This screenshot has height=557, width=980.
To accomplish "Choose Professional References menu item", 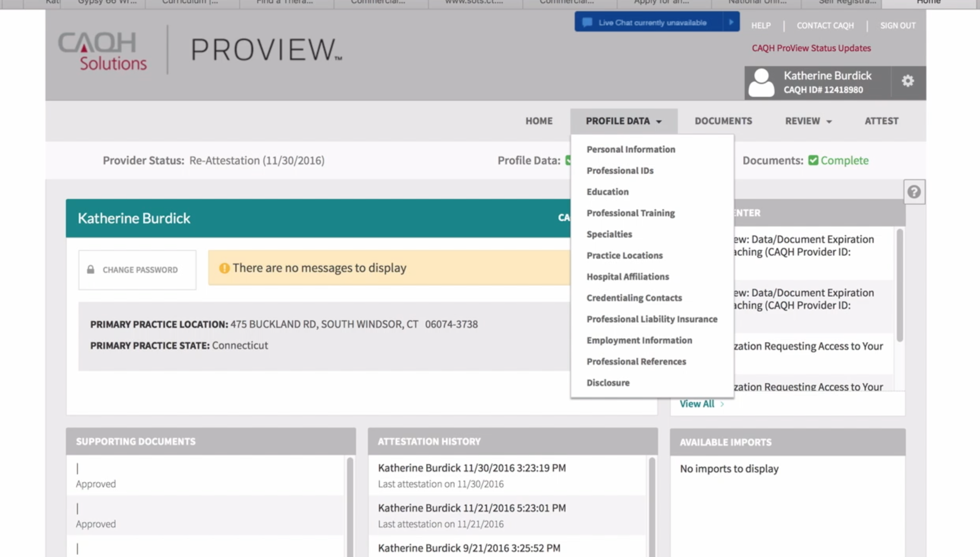I will [636, 362].
